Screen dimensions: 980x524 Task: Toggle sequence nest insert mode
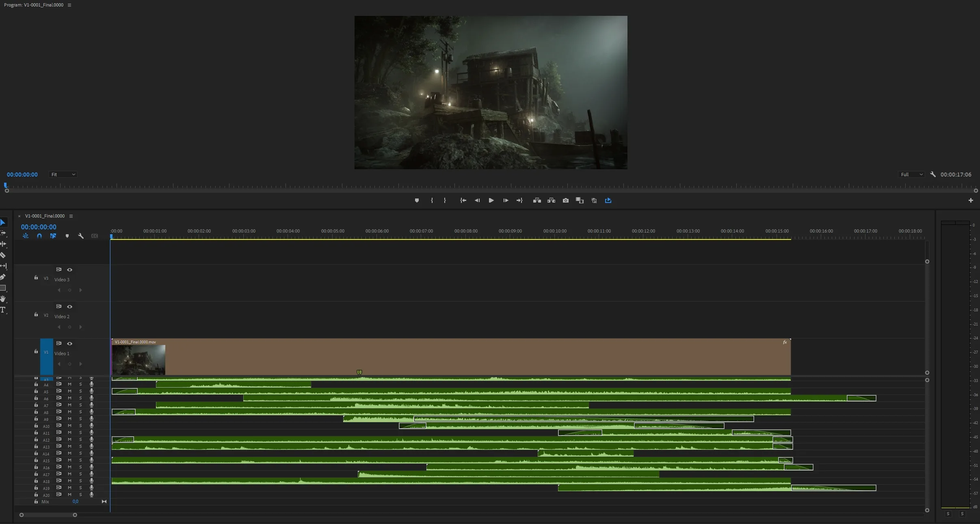[26, 236]
